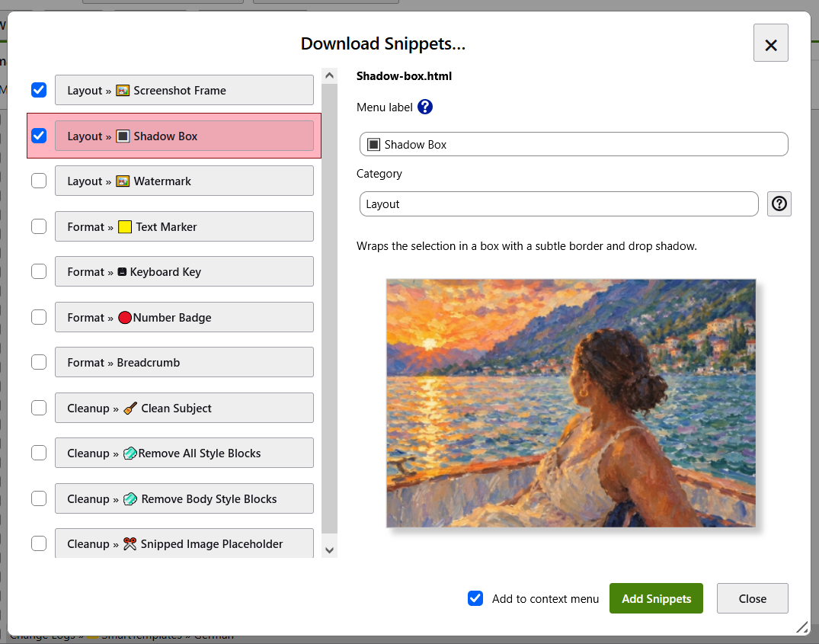The width and height of the screenshot is (819, 644).
Task: Click the dialog resize grip corner
Action: pos(801,627)
